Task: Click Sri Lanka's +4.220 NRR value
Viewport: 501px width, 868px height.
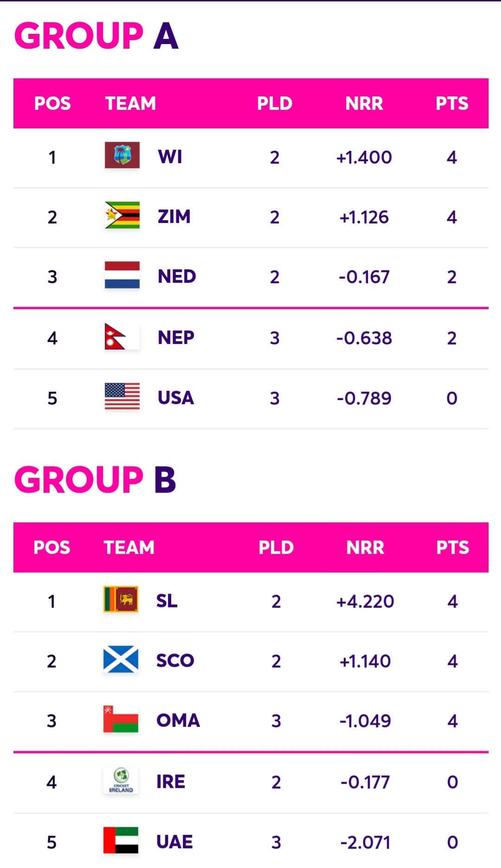Action: point(365,601)
